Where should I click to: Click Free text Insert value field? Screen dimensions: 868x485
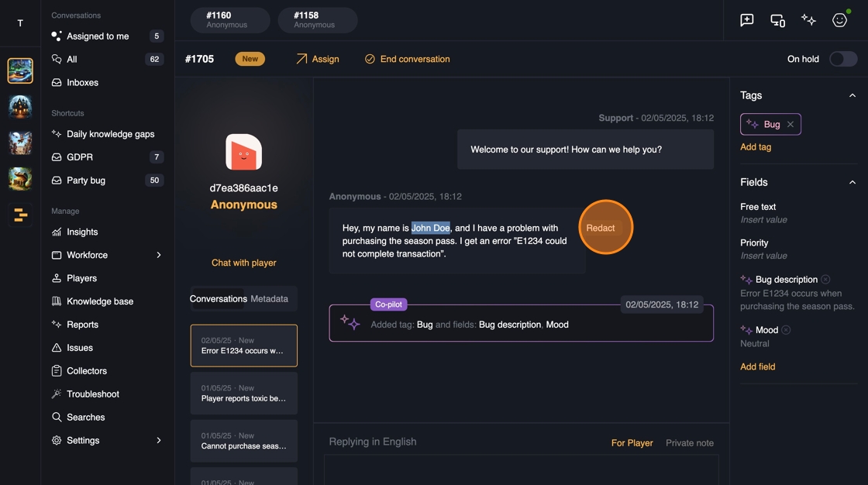[764, 220]
